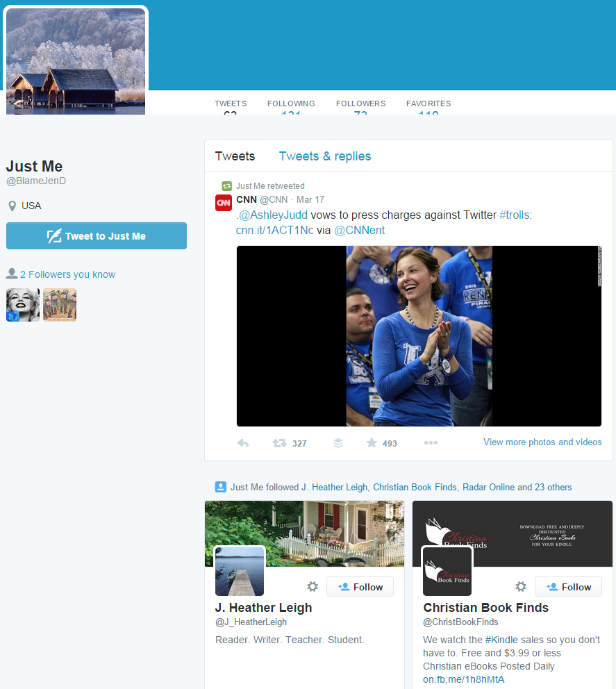Select the Tweets tab
This screenshot has height=689, width=616.
click(x=235, y=156)
